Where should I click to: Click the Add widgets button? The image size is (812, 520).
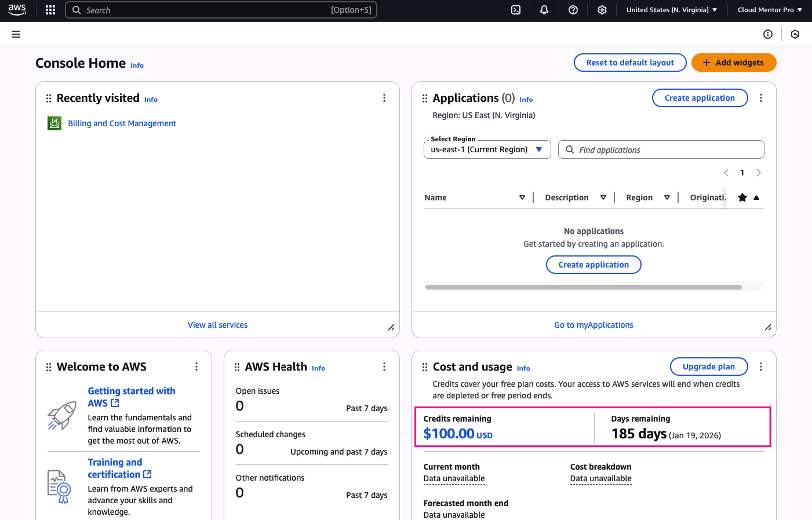click(x=734, y=63)
